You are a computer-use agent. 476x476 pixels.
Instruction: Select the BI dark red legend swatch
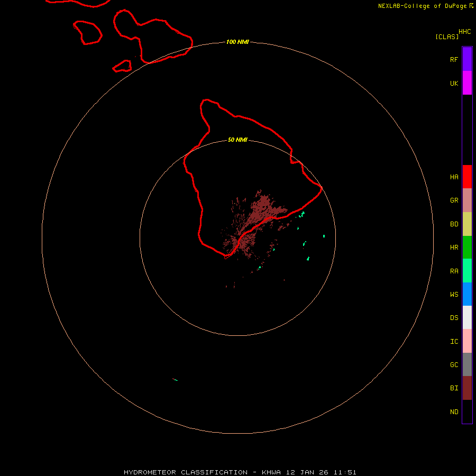pyautogui.click(x=467, y=388)
